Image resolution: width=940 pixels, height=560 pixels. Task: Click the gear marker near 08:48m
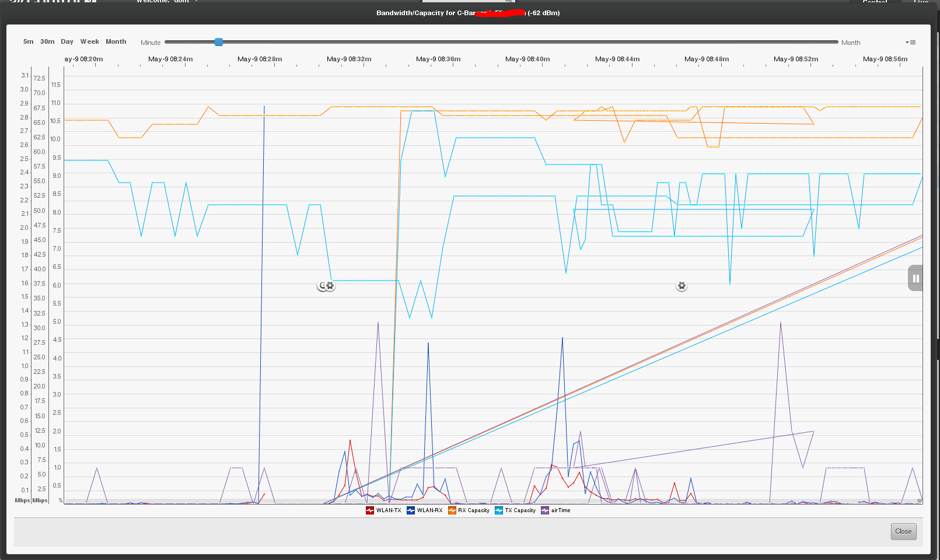pos(682,286)
